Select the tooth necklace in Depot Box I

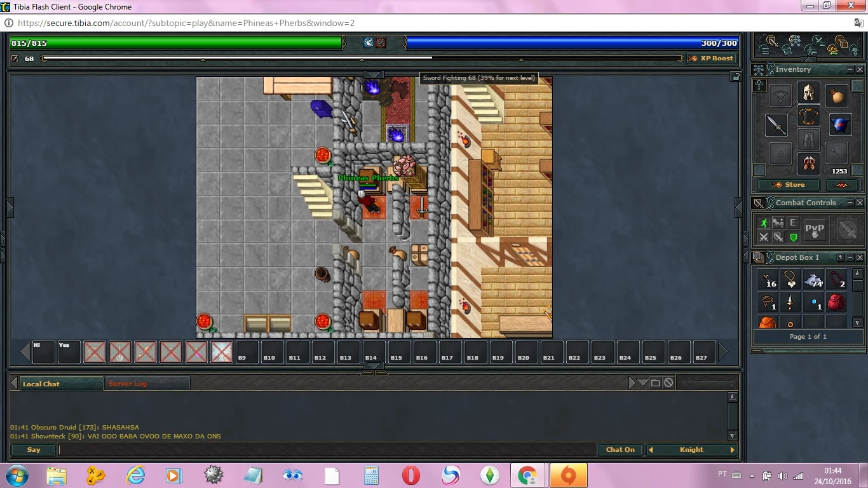pos(790,279)
